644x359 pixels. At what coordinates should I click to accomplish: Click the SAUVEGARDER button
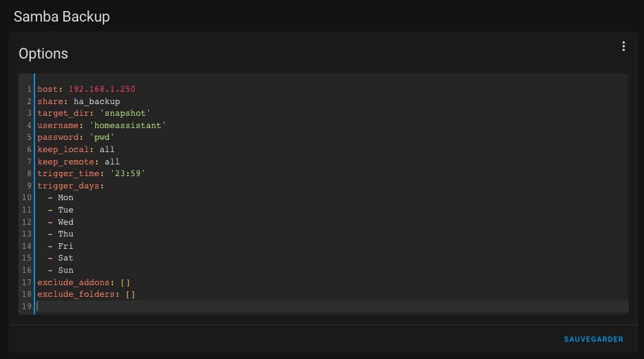[x=594, y=339]
